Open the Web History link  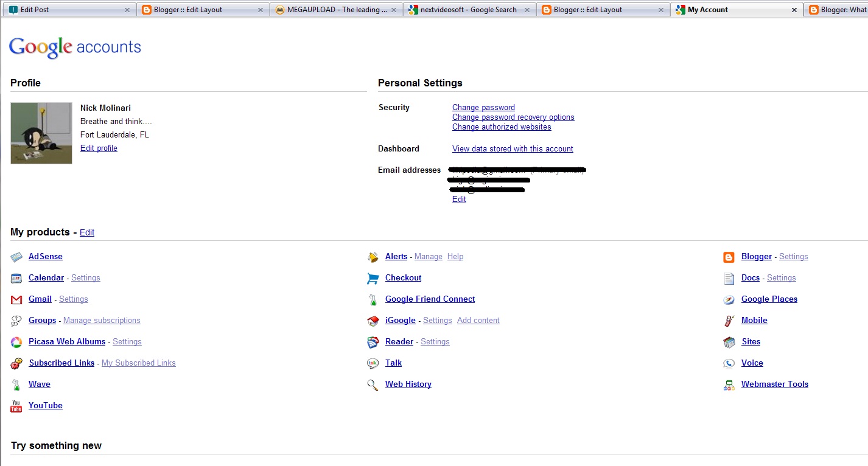[408, 384]
